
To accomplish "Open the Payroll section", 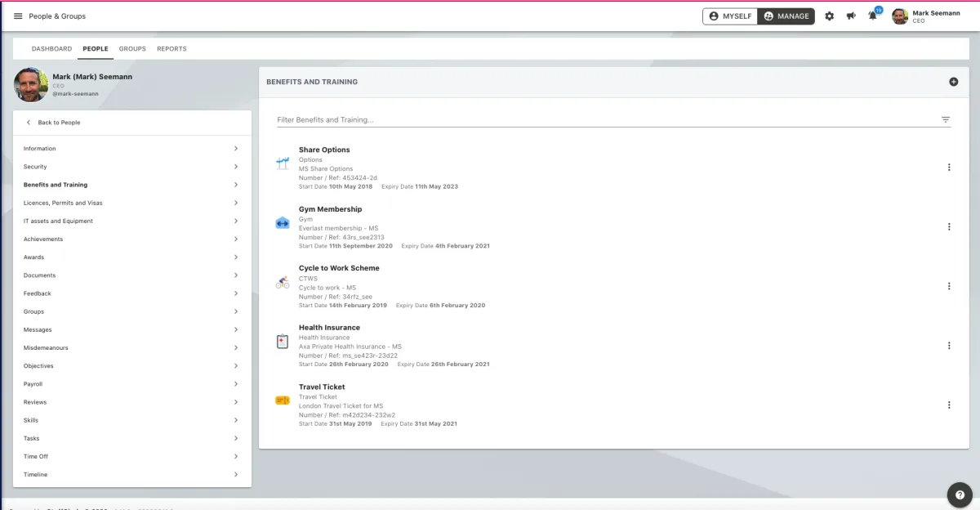I will pyautogui.click(x=132, y=384).
